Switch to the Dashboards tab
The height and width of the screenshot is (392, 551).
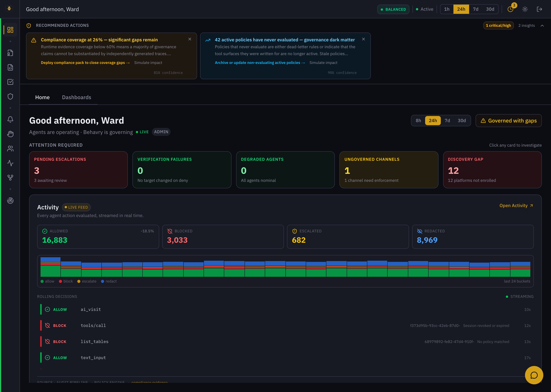coord(77,97)
